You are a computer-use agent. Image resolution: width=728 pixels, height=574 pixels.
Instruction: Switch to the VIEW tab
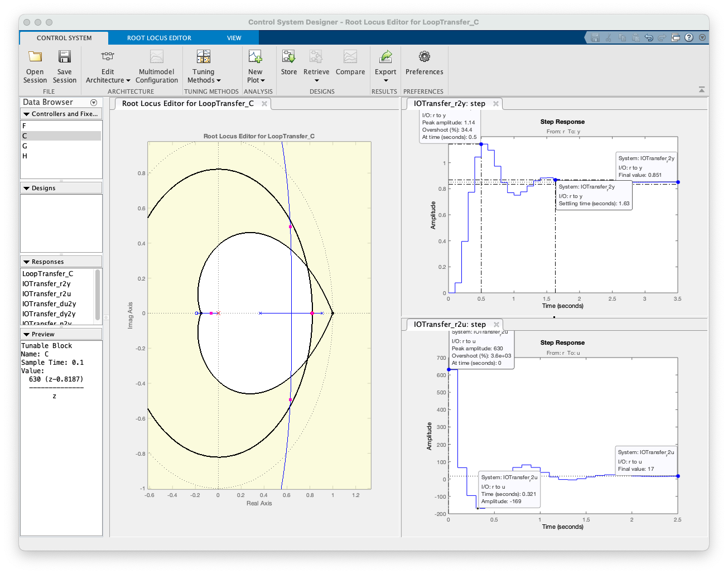[234, 38]
